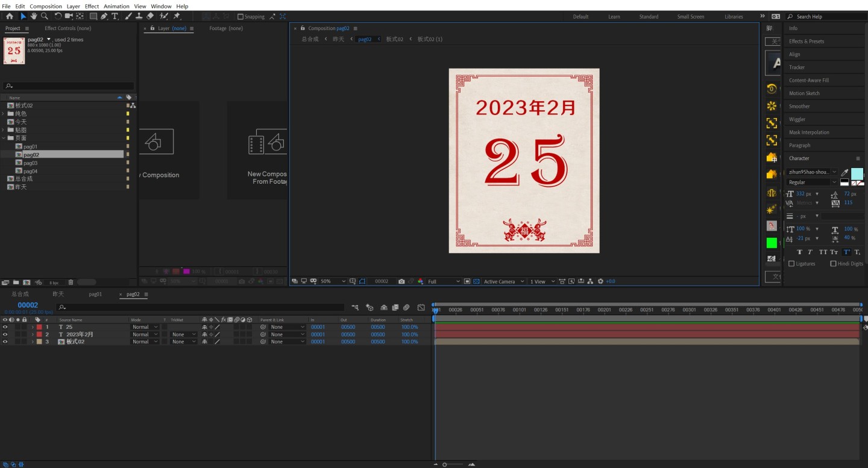Open composition mini-flowchart in timeline

[x=355, y=307]
